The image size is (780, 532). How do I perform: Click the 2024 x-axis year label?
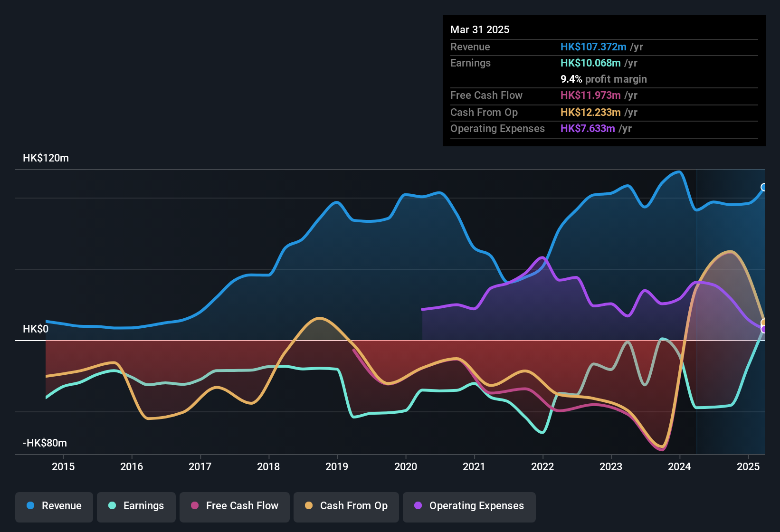(x=679, y=466)
